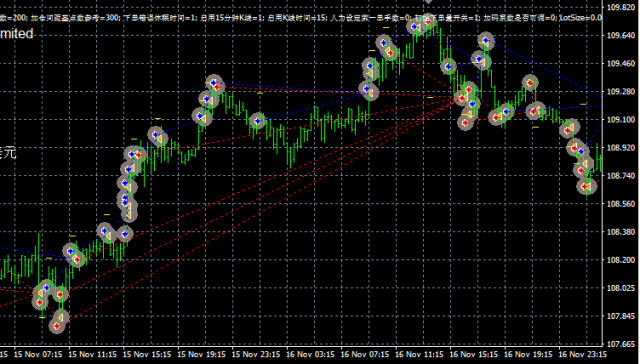Select the blue marker near 109.100 between two red markers
This screenshot has height=364, width=640.
507,111
